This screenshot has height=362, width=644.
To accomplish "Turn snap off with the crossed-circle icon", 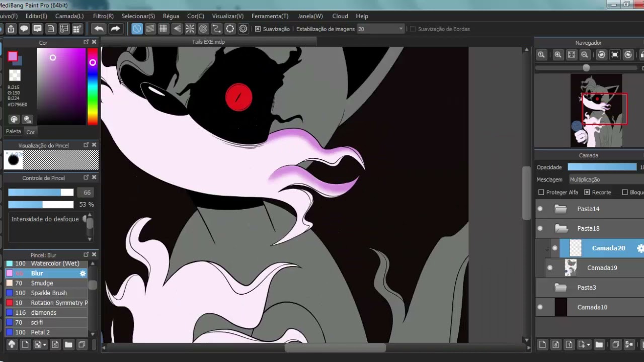I will 137,29.
